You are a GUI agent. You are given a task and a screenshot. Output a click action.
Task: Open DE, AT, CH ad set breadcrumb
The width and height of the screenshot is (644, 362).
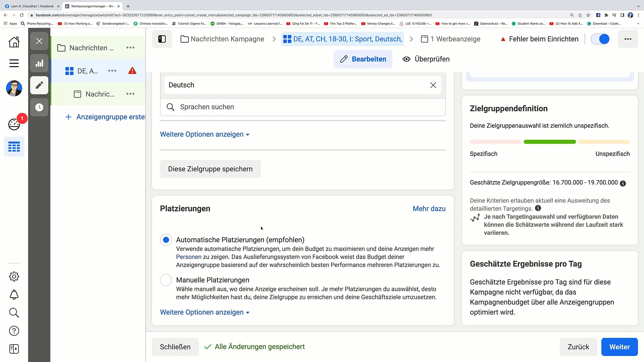click(342, 39)
